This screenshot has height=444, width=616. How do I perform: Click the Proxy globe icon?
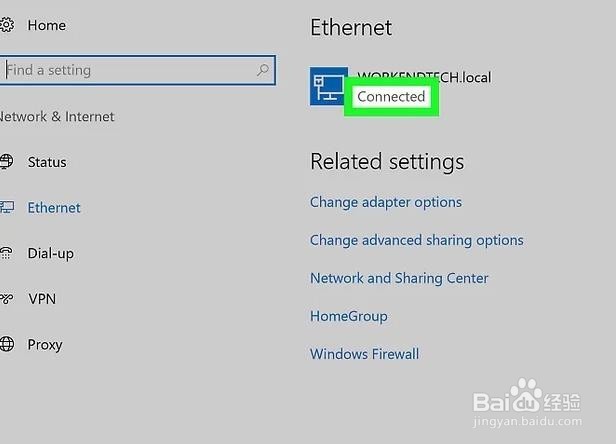pos(7,344)
